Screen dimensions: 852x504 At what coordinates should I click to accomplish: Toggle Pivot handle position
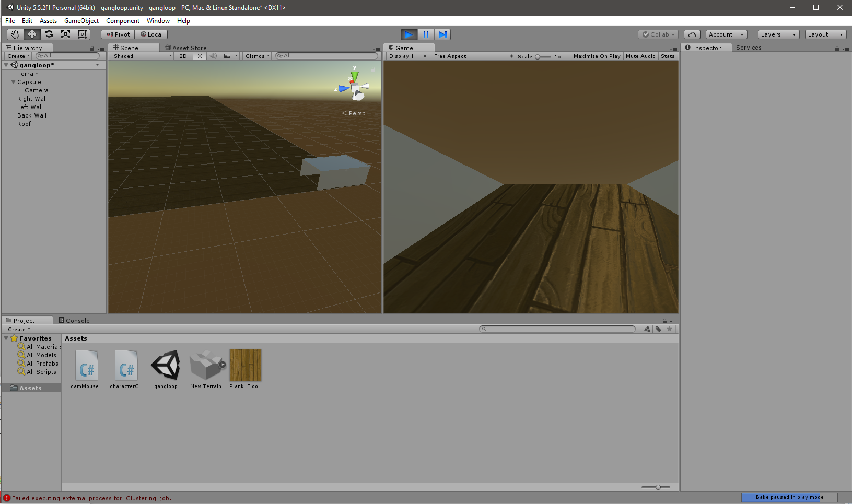click(x=118, y=34)
